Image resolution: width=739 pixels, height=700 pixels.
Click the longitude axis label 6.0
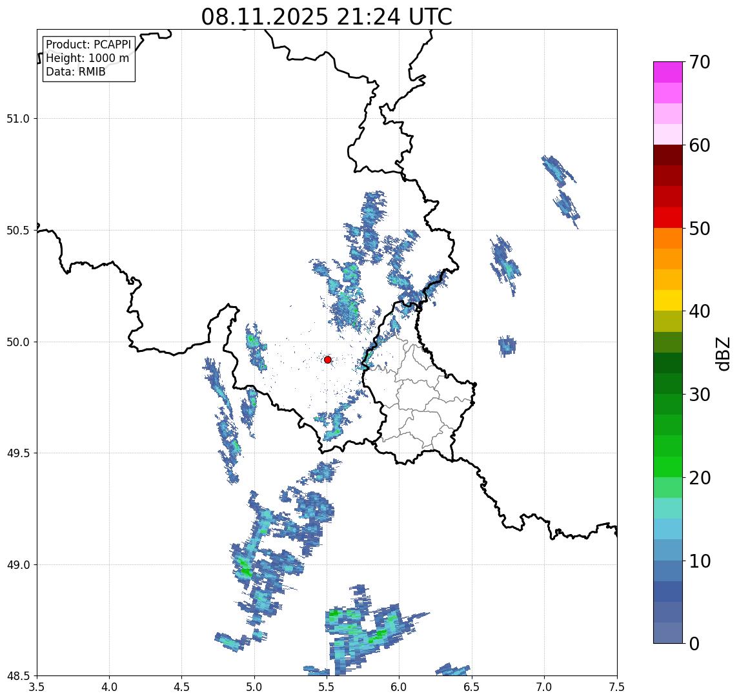pyautogui.click(x=400, y=687)
